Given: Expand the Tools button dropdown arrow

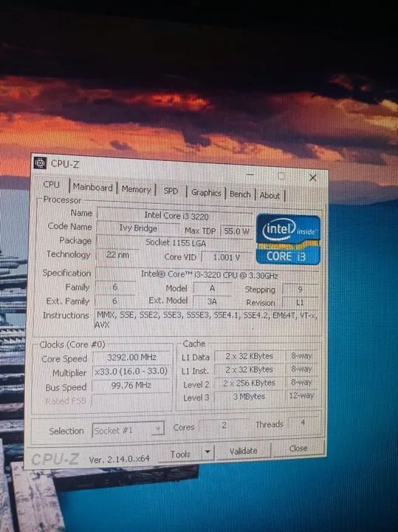Looking at the screenshot, I should tap(207, 452).
